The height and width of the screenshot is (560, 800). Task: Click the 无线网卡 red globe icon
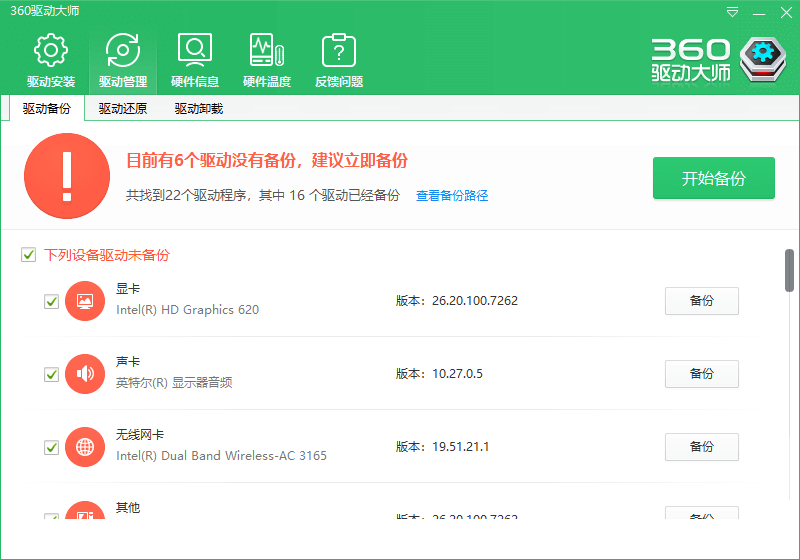pos(85,447)
